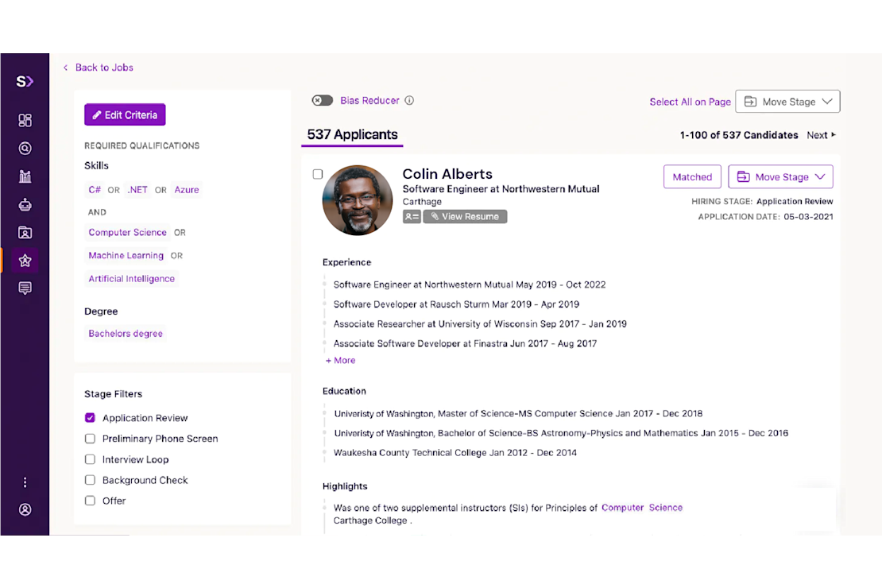Enable the Bias Reducer toggle
This screenshot has width=882, height=588.
click(x=322, y=100)
